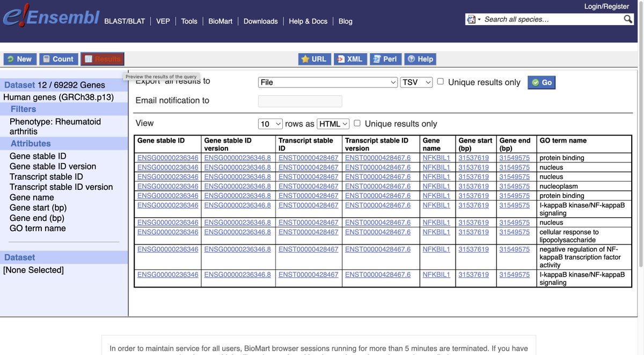Open ENSG00000236346 link in negative regulation row
The image size is (644, 355).
(x=168, y=249)
